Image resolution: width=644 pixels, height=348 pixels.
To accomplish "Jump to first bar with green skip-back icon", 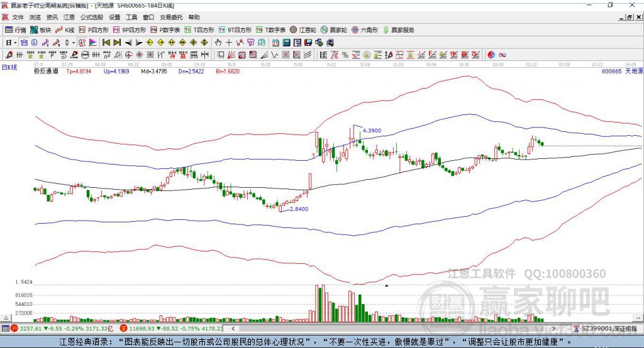I will coord(106,43).
